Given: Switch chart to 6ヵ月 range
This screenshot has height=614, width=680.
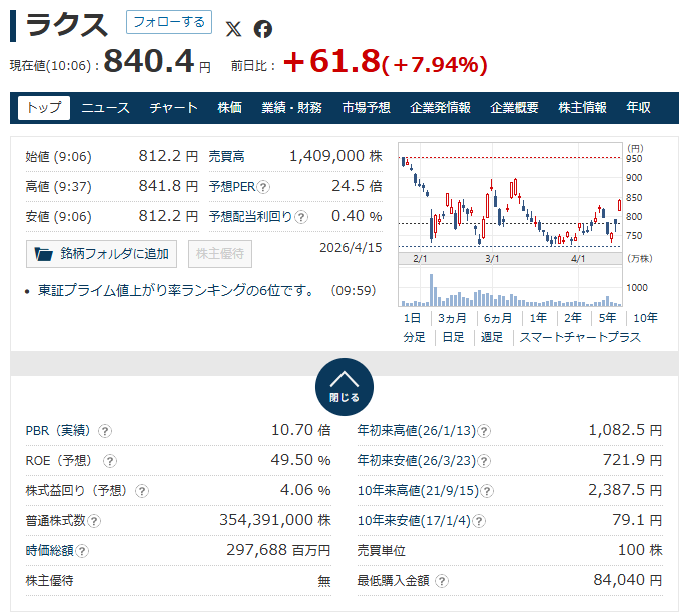Looking at the screenshot, I should (x=498, y=318).
